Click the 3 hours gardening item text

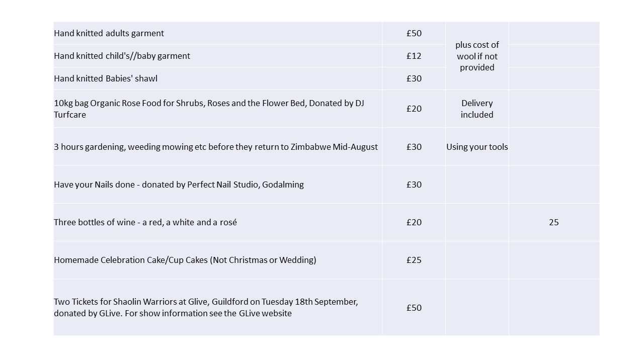coord(216,147)
